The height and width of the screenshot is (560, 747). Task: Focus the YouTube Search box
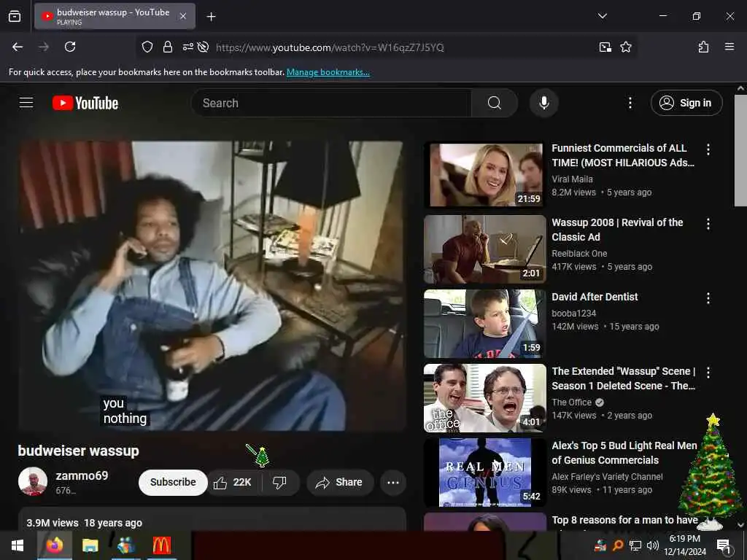[x=332, y=103]
